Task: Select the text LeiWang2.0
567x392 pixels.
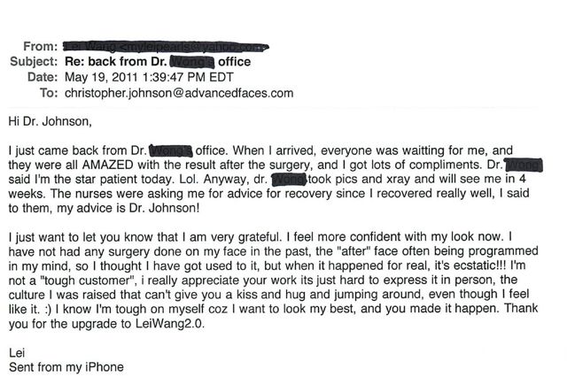Action: (170, 324)
